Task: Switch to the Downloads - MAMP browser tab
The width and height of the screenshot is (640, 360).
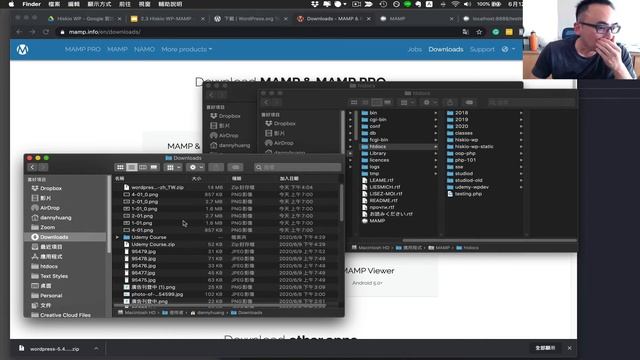Action: (x=333, y=19)
